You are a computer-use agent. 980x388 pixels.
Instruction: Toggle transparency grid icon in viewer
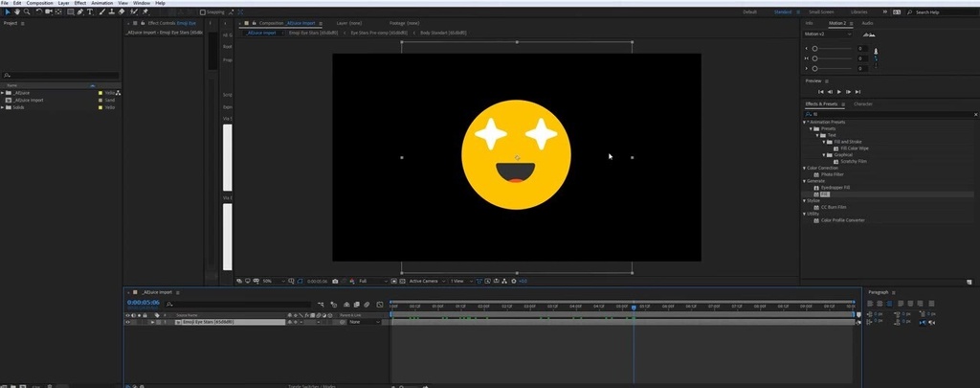402,281
